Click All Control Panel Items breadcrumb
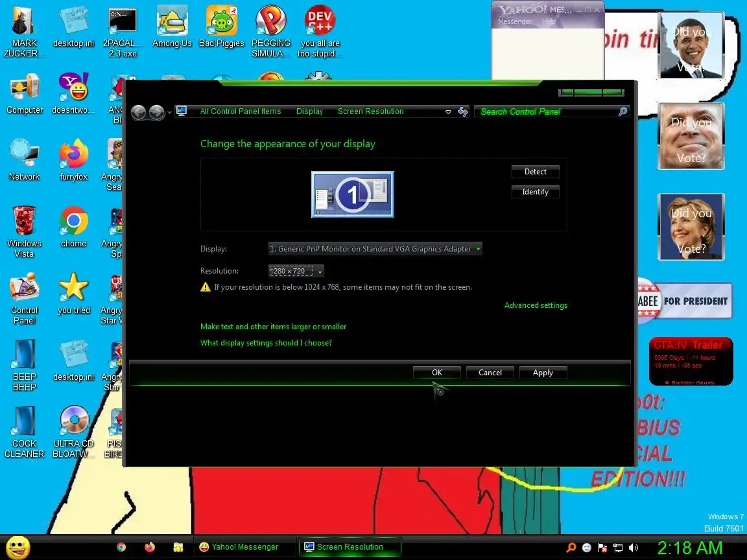This screenshot has width=747, height=560. point(241,111)
